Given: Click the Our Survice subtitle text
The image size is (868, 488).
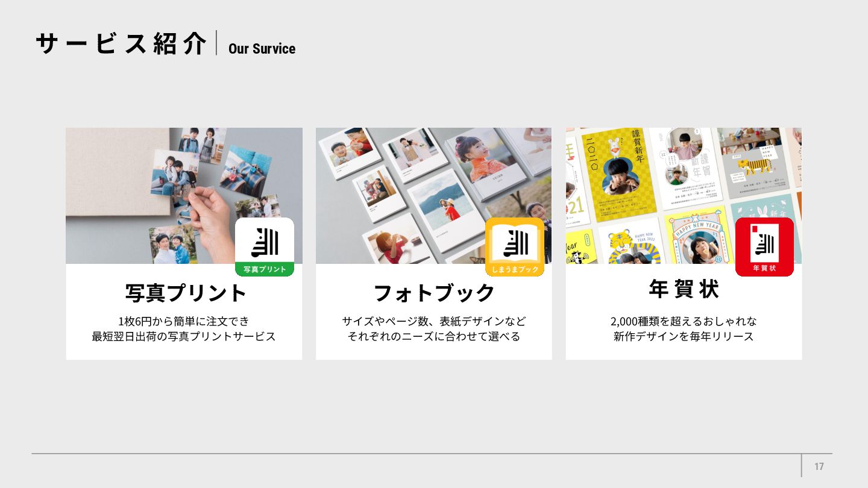Looking at the screenshot, I should tap(262, 49).
